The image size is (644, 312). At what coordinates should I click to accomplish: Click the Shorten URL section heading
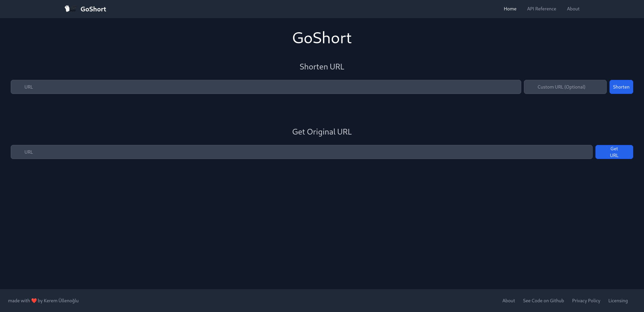tap(322, 67)
